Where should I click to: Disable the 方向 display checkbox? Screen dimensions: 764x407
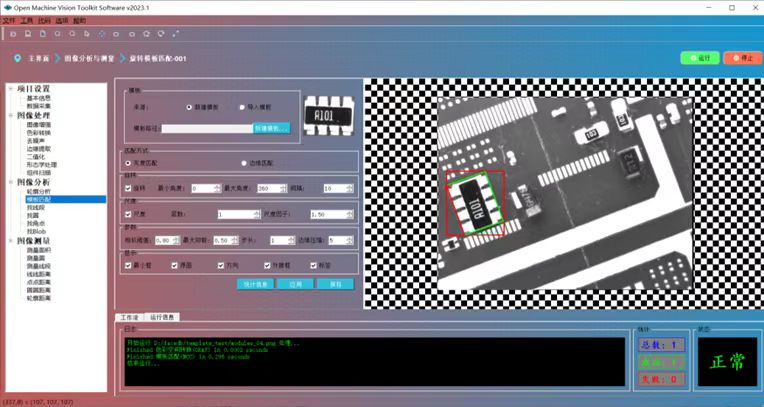(x=222, y=265)
